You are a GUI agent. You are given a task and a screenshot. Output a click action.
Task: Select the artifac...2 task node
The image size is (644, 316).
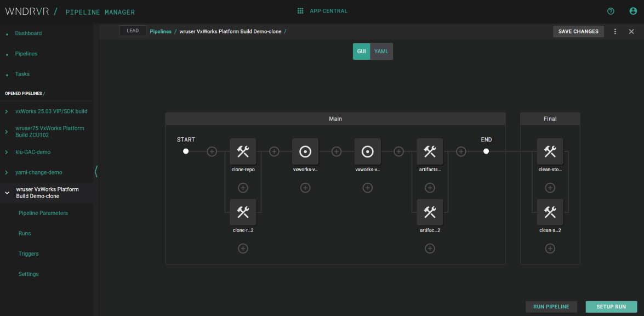430,213
